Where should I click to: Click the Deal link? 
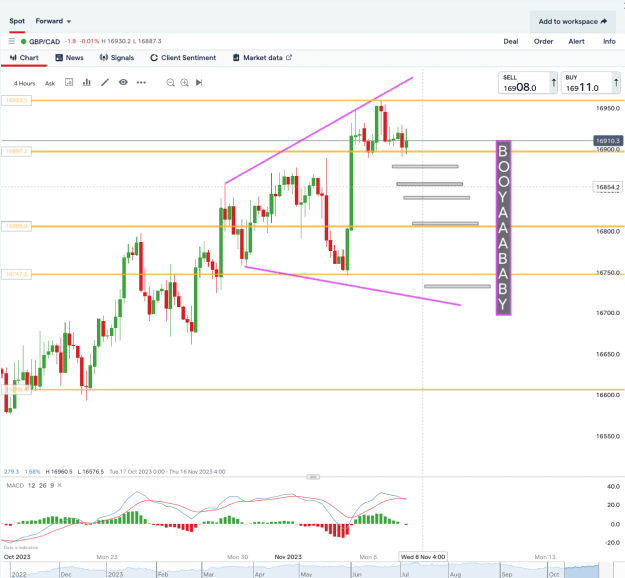511,41
